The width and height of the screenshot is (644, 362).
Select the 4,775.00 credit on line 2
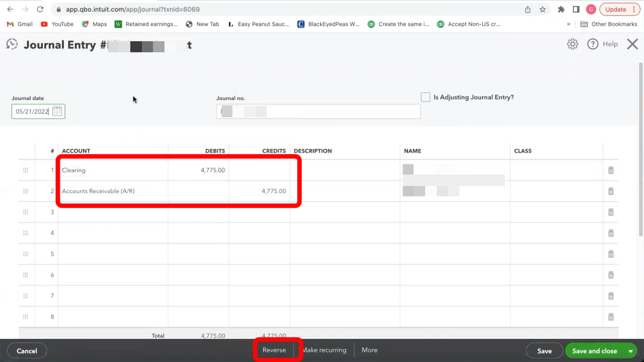[x=260, y=191]
